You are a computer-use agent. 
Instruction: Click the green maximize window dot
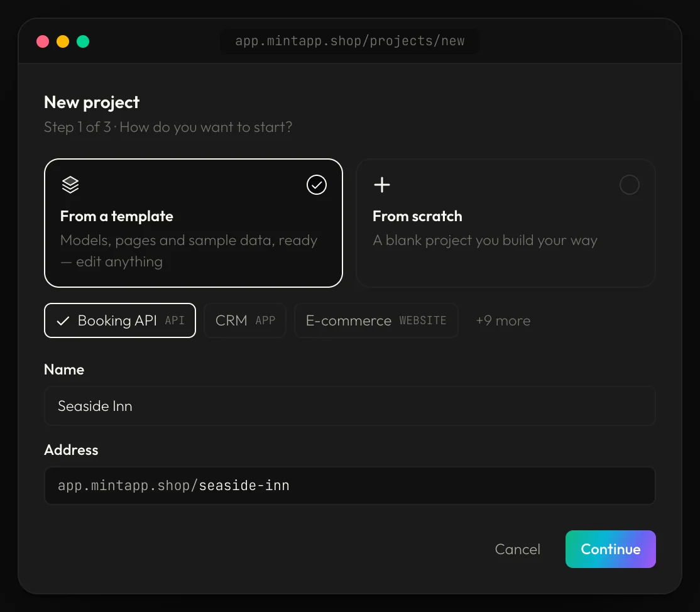(x=83, y=41)
